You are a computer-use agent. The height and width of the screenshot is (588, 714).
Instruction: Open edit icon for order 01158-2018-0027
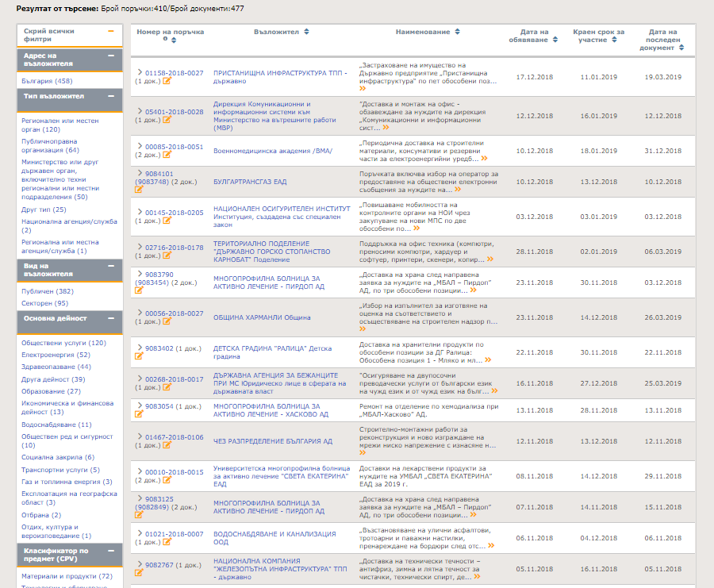pos(167,82)
